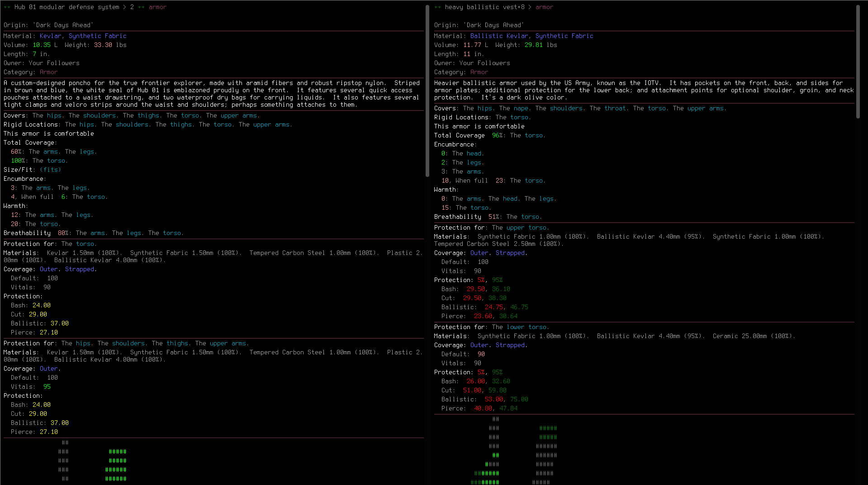The height and width of the screenshot is (485, 868).
Task: Click 'armor' in the Hub 01 breadcrumb
Action: (x=157, y=7)
